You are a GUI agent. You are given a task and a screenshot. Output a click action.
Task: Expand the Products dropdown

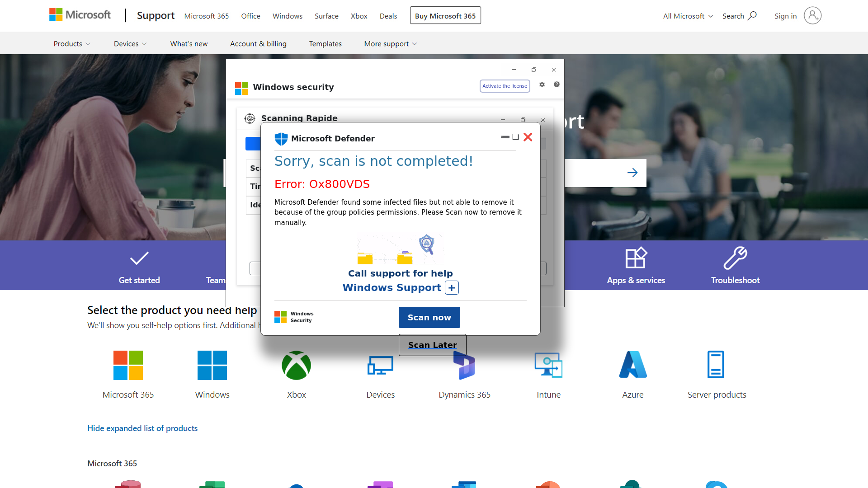[72, 44]
